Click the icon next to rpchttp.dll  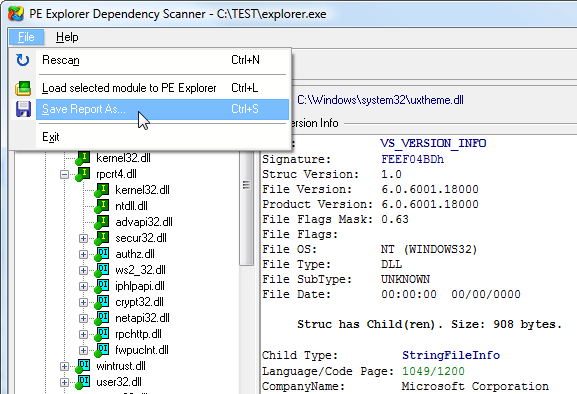point(102,334)
